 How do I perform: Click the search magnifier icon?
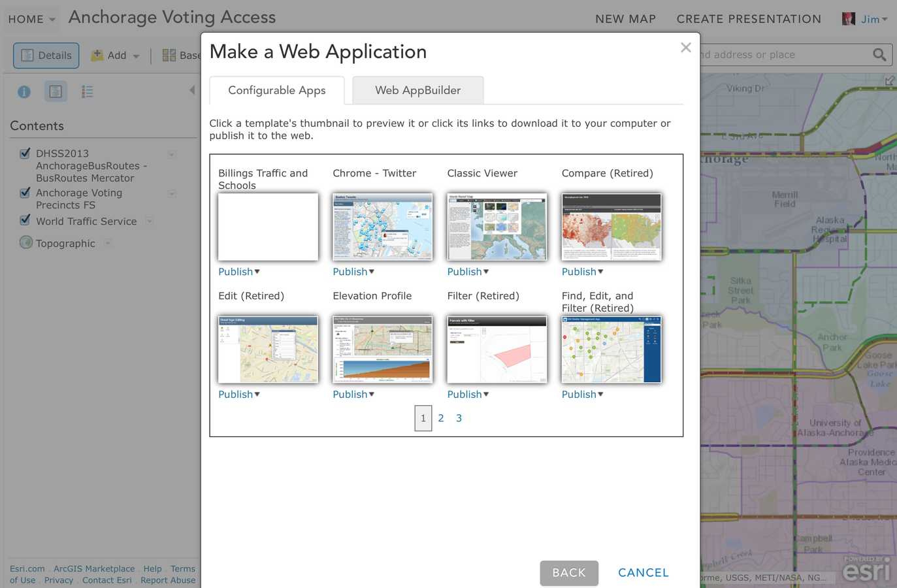coord(879,55)
